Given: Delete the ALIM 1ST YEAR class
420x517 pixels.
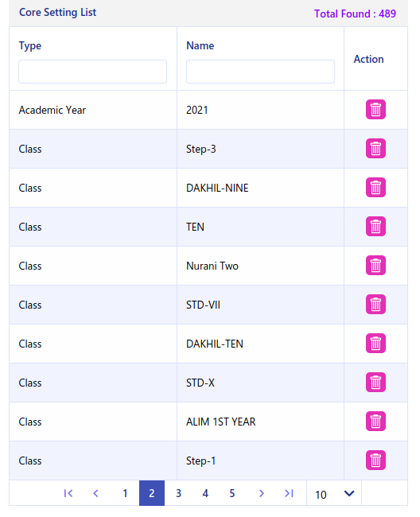Looking at the screenshot, I should pyautogui.click(x=375, y=421).
